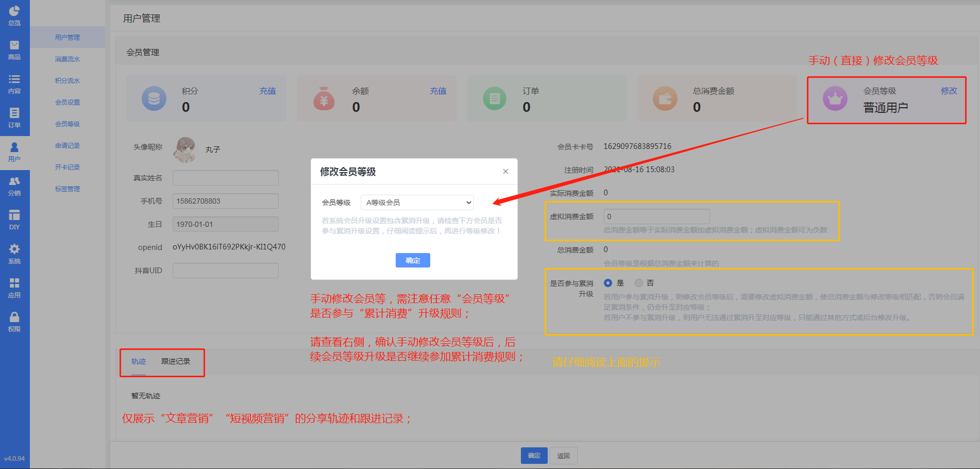
Task: Go to 积分流水 submenu item
Action: click(x=67, y=81)
